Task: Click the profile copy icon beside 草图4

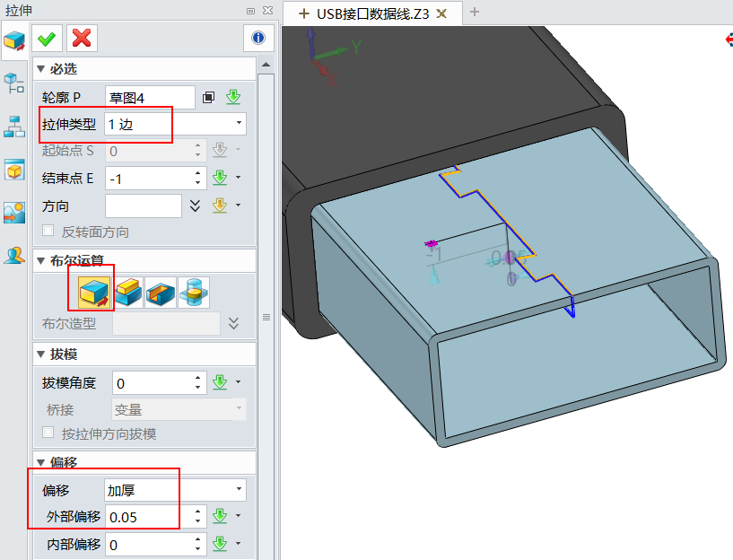Action: (209, 96)
